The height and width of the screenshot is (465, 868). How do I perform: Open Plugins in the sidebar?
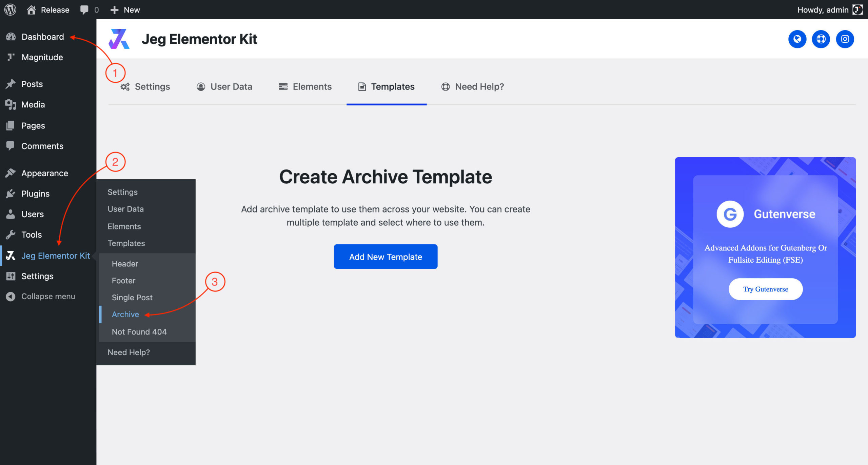tap(35, 194)
